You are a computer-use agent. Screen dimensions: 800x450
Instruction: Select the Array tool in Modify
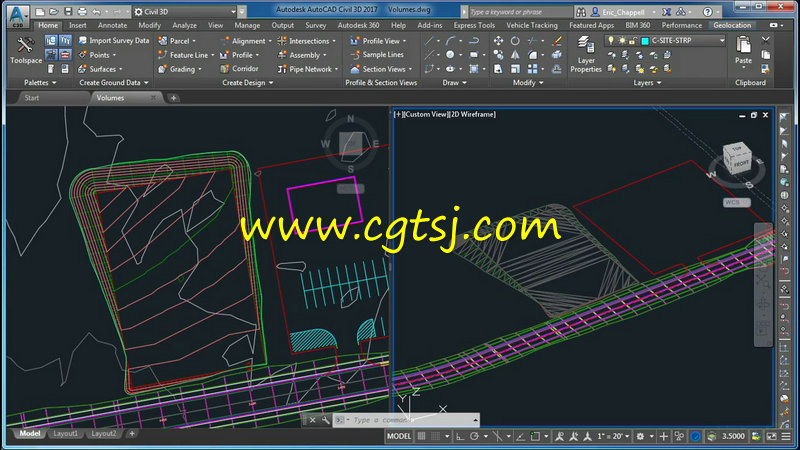(533, 69)
